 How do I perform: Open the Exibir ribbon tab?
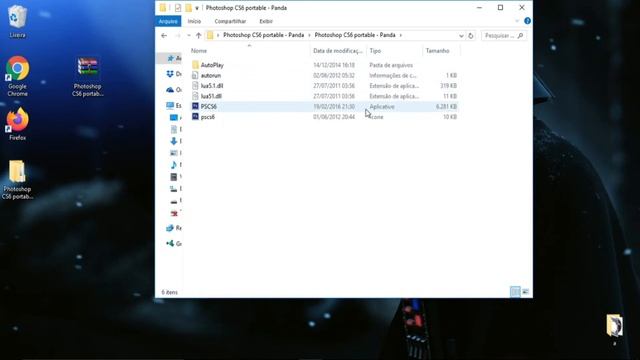[266, 21]
